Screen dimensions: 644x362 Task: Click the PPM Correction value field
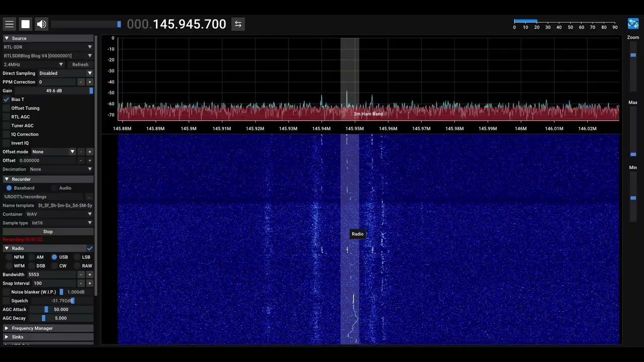coord(57,82)
